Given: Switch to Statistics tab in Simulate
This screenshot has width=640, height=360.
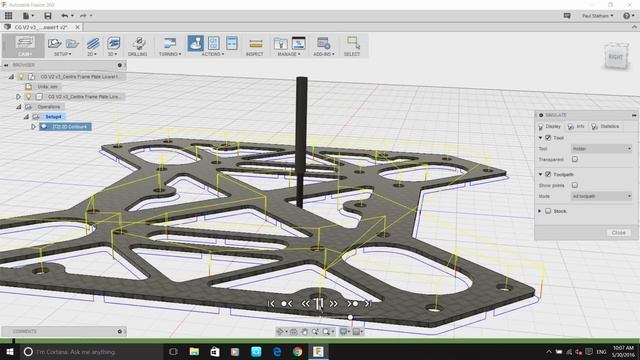Looking at the screenshot, I should pyautogui.click(x=605, y=127).
